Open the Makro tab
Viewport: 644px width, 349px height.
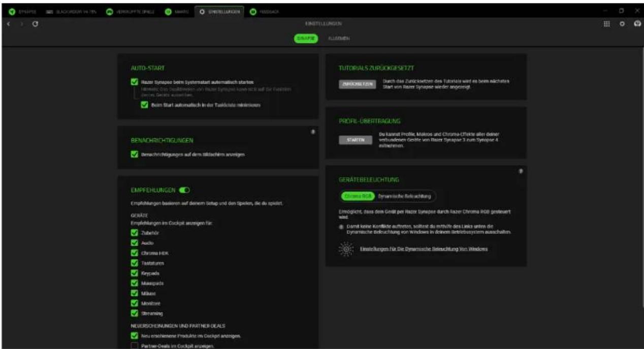tap(177, 11)
